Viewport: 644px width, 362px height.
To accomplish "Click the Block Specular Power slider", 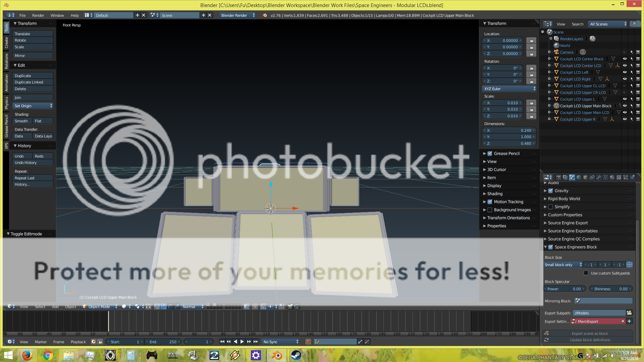I will click(565, 289).
